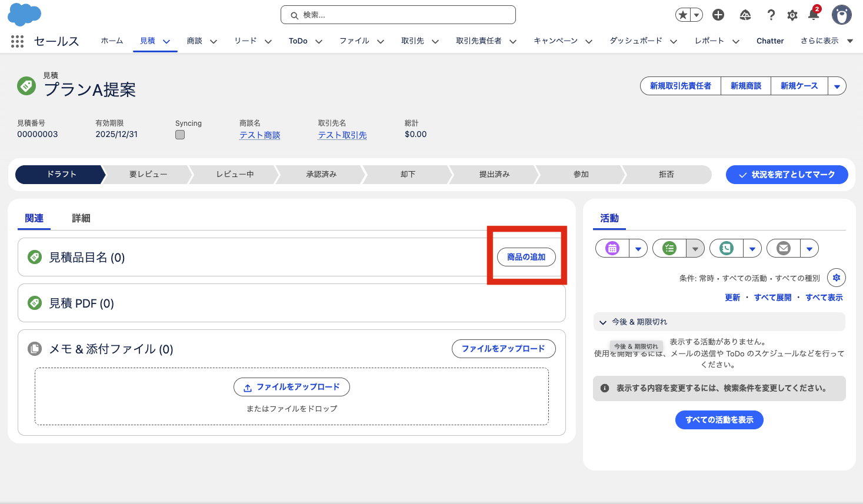
Task: Open the App Launcher grid icon
Action: tap(16, 41)
